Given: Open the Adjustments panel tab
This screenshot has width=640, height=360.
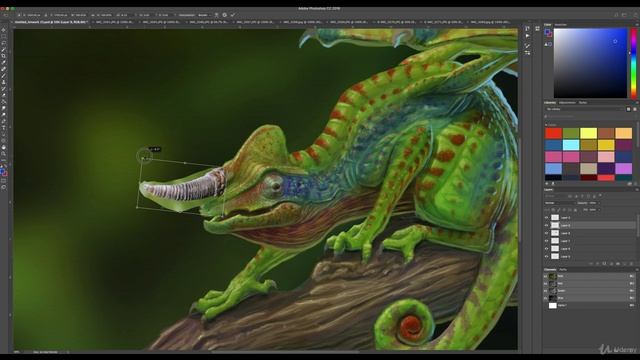Looking at the screenshot, I should [567, 102].
